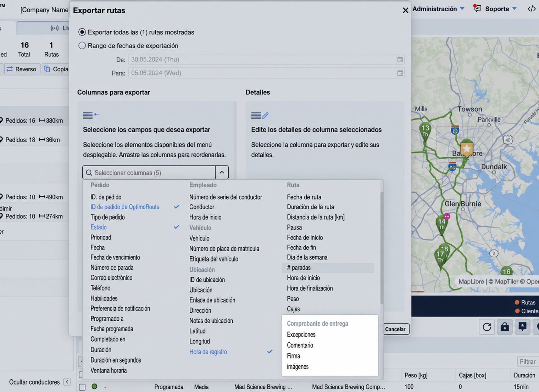Viewport: 539px width, 392px height.
Task: Open calendar icon for De date field
Action: point(400,60)
